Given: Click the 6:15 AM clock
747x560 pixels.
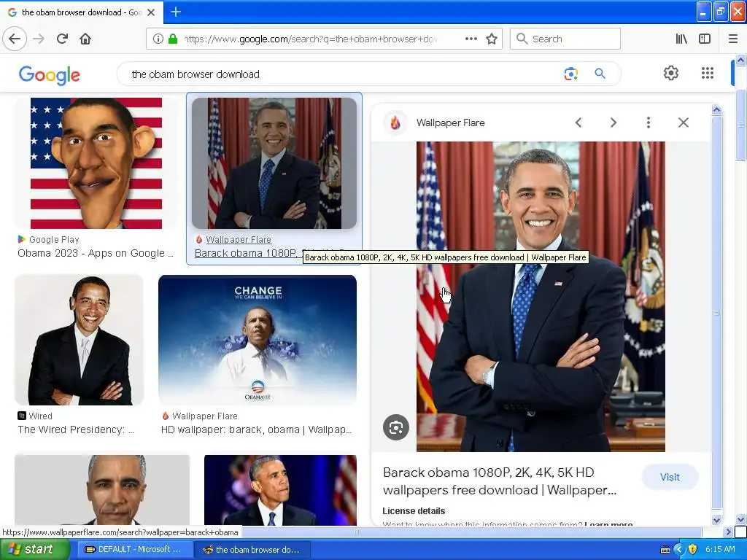Looking at the screenshot, I should click(720, 550).
